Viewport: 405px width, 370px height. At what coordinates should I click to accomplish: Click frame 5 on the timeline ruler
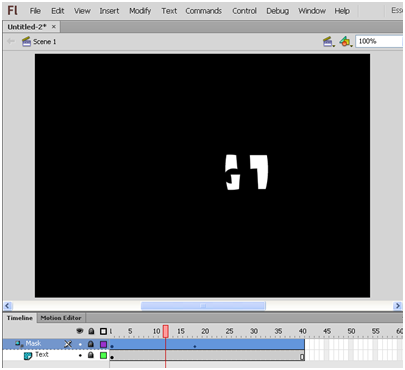[130, 331]
